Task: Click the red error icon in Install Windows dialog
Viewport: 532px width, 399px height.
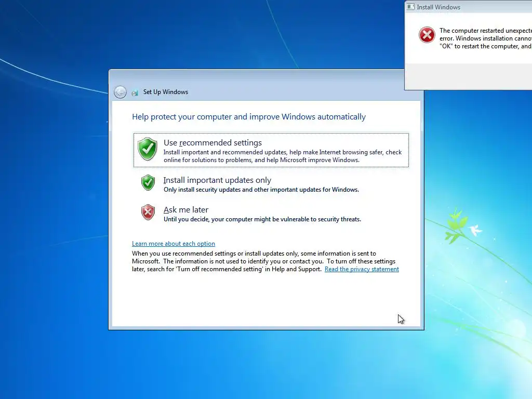Action: point(427,35)
